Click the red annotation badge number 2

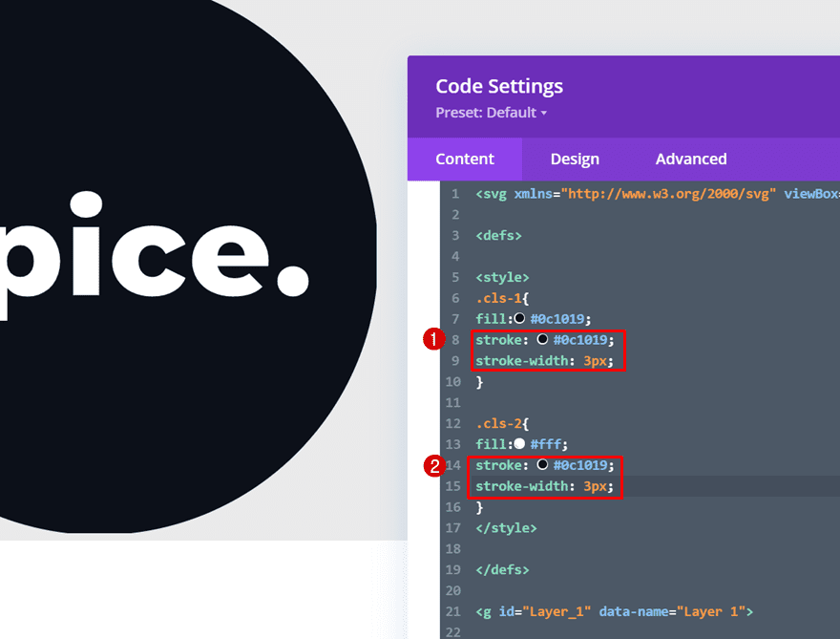pyautogui.click(x=434, y=465)
